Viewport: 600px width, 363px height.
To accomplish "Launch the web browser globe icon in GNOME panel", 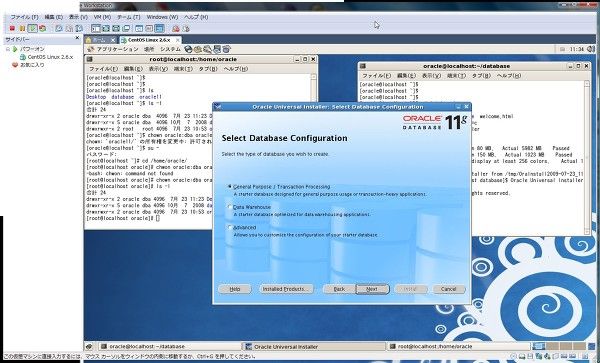I will tap(188, 49).
